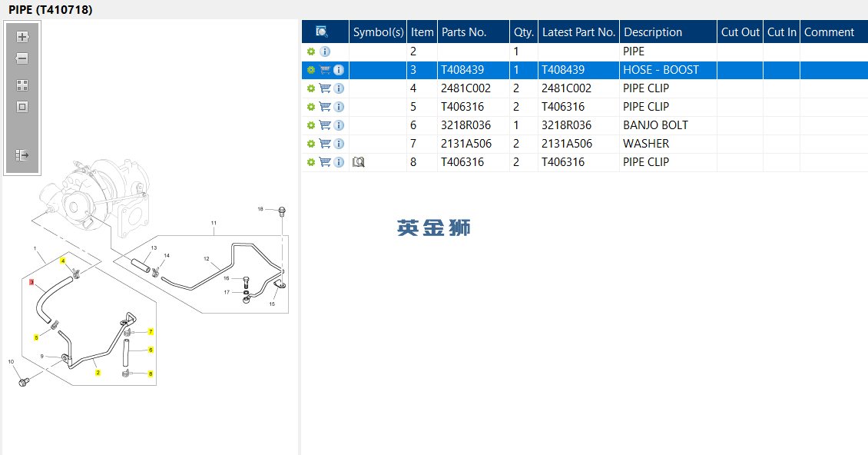Select callout 4 on the diagram
This screenshot has width=868, height=455.
pyautogui.click(x=62, y=261)
